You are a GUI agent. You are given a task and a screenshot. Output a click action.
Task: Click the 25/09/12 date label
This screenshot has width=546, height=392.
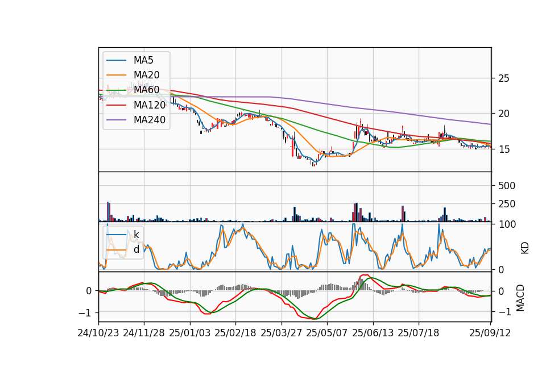tap(490, 333)
